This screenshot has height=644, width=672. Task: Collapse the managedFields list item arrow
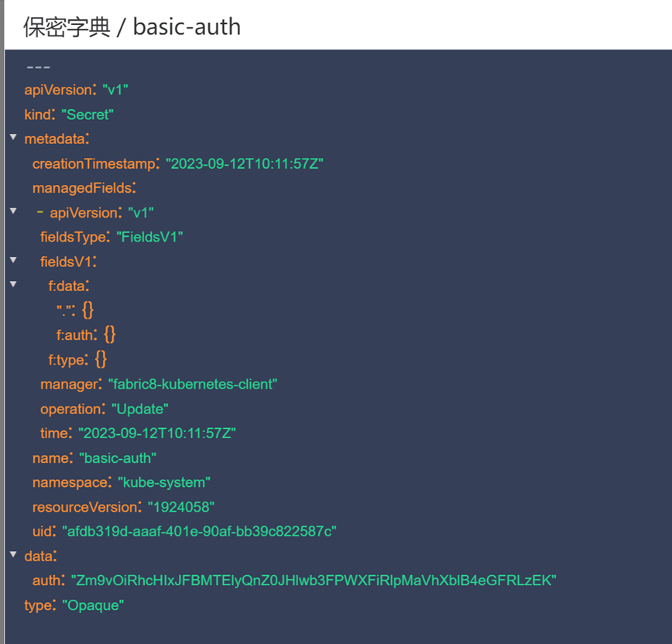[x=13, y=211]
